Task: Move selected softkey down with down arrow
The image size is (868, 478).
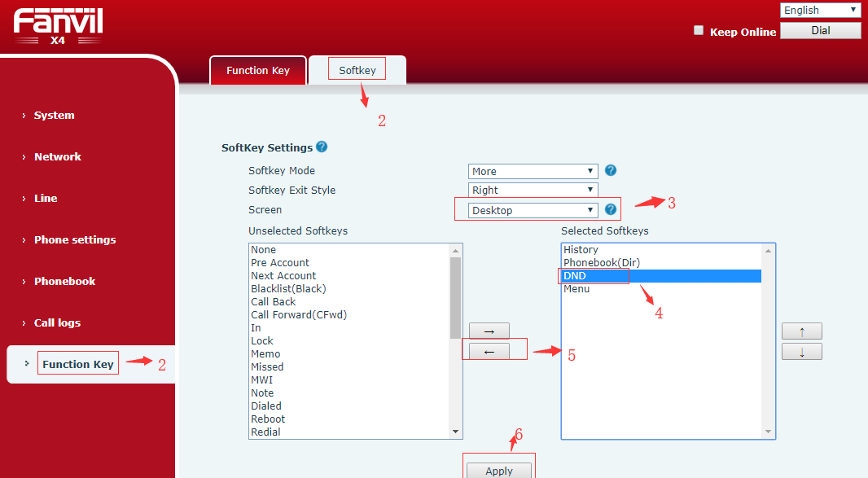Action: pyautogui.click(x=801, y=352)
